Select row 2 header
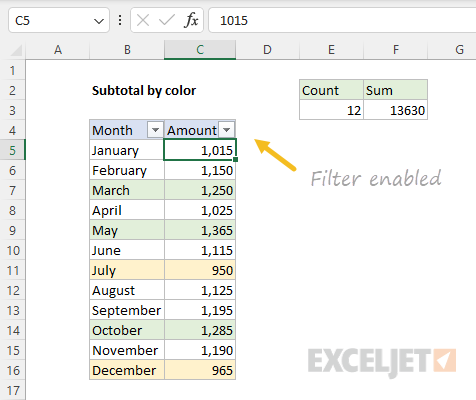 pyautogui.click(x=13, y=90)
